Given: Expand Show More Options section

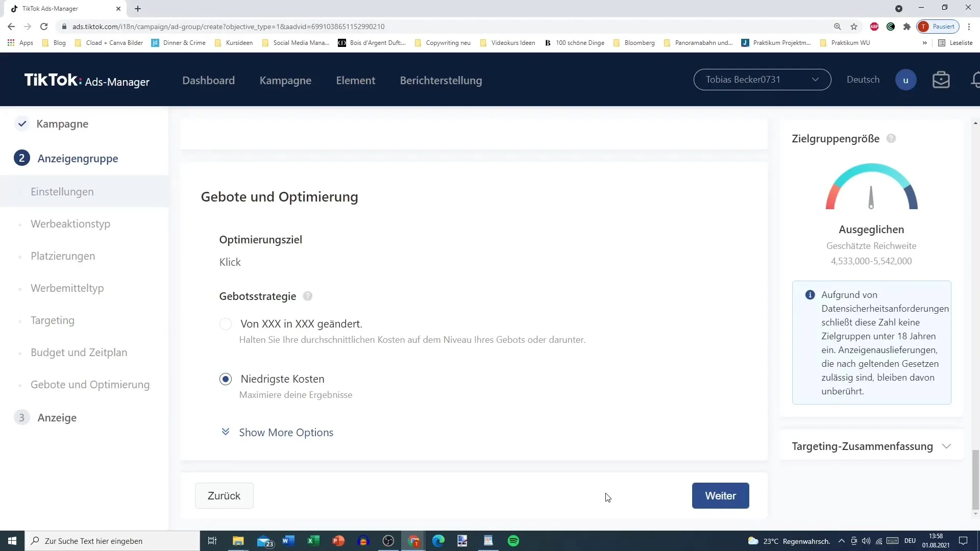Looking at the screenshot, I should (286, 432).
